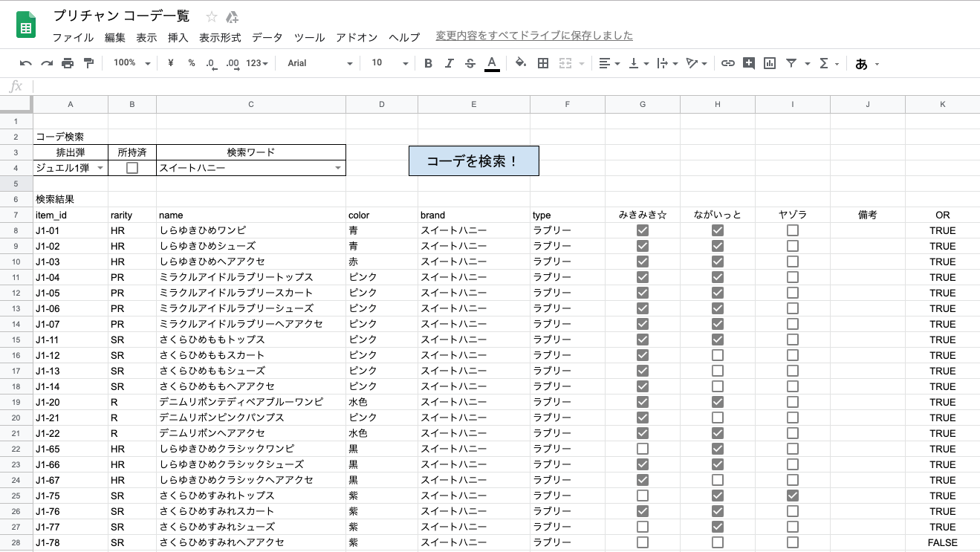Uncheck みきみき☆ checkbox for J1-01

click(x=643, y=230)
